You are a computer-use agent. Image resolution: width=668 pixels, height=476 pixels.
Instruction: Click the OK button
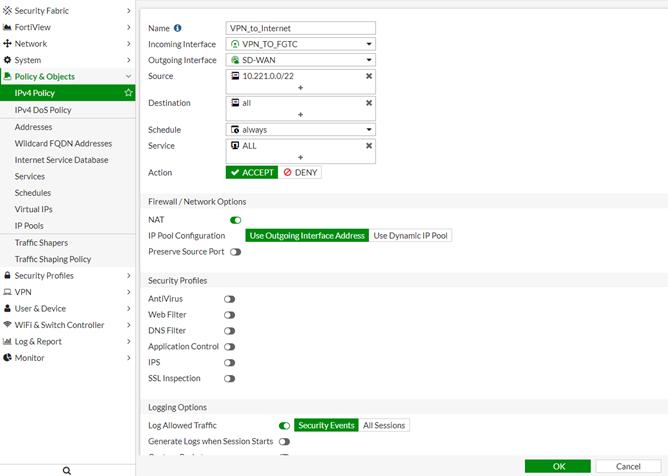(x=557, y=466)
